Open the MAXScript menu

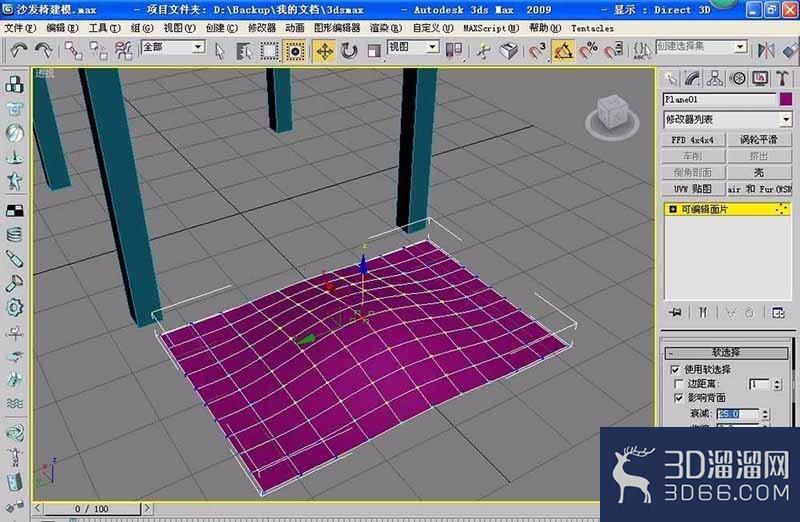coord(491,28)
